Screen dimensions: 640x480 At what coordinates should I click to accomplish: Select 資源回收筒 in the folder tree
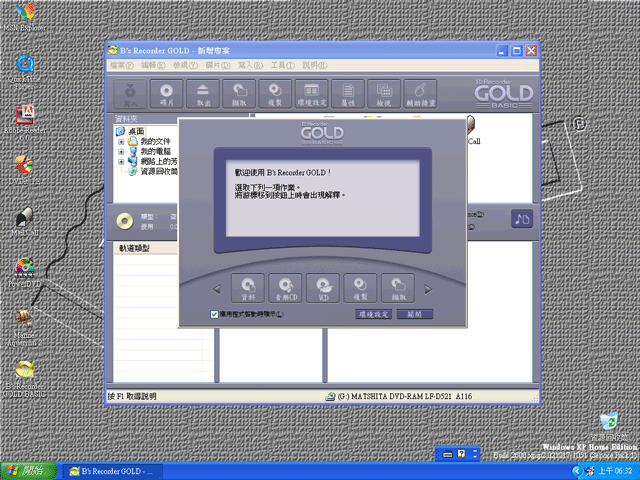[158, 171]
